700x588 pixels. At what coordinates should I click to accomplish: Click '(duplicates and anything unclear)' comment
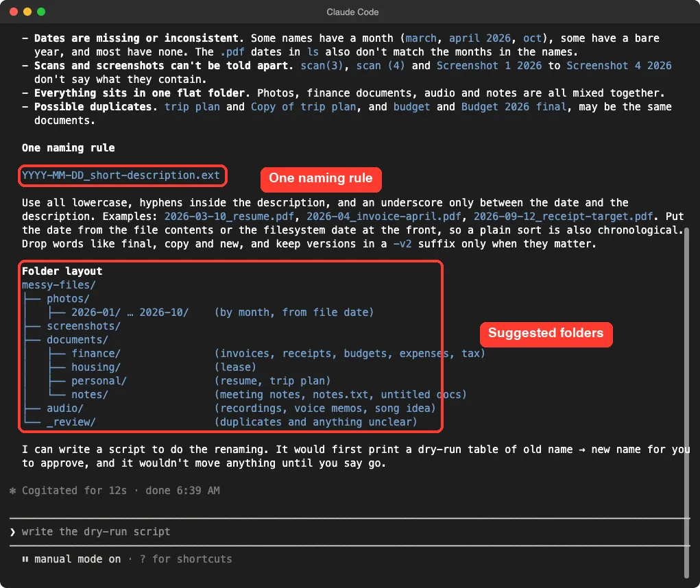point(315,422)
